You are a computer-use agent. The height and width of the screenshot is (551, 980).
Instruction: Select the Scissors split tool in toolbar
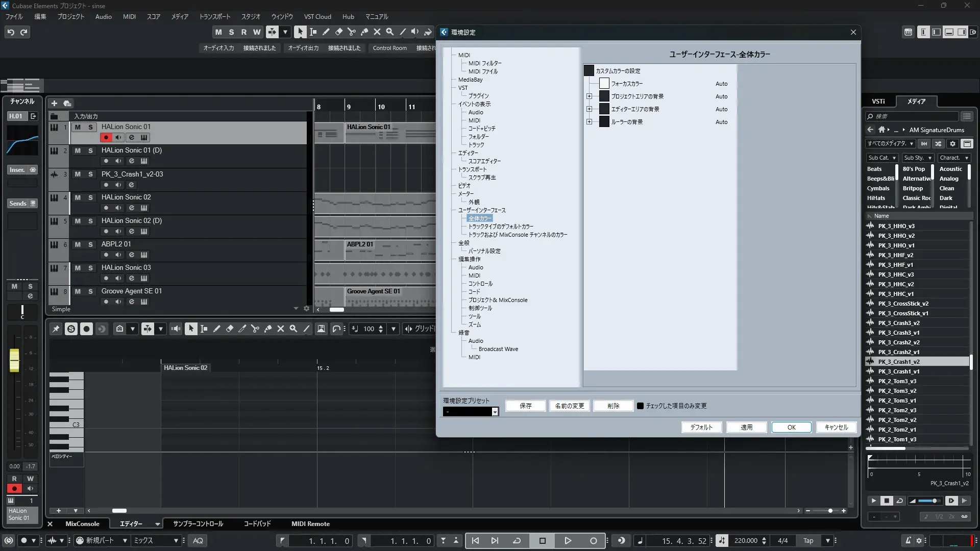click(x=352, y=32)
